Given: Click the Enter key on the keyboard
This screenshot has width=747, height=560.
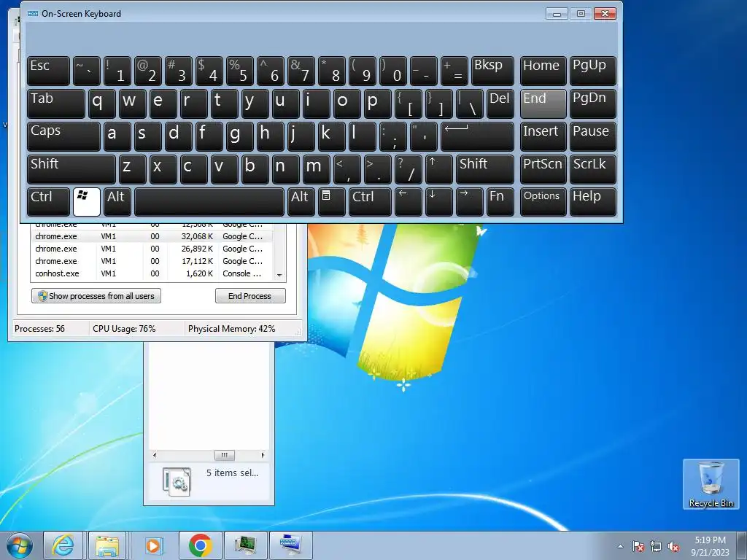Looking at the screenshot, I should pos(477,136).
